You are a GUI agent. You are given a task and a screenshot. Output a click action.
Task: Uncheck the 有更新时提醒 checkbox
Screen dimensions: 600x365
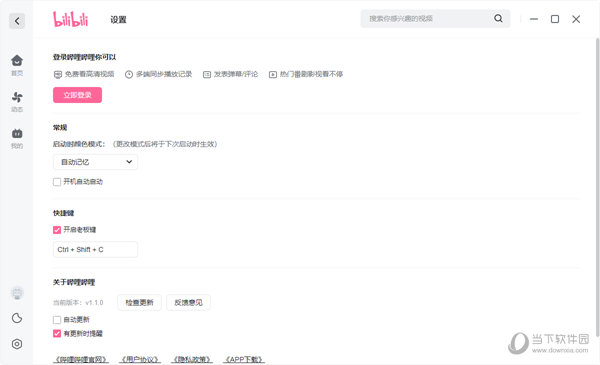(57, 334)
